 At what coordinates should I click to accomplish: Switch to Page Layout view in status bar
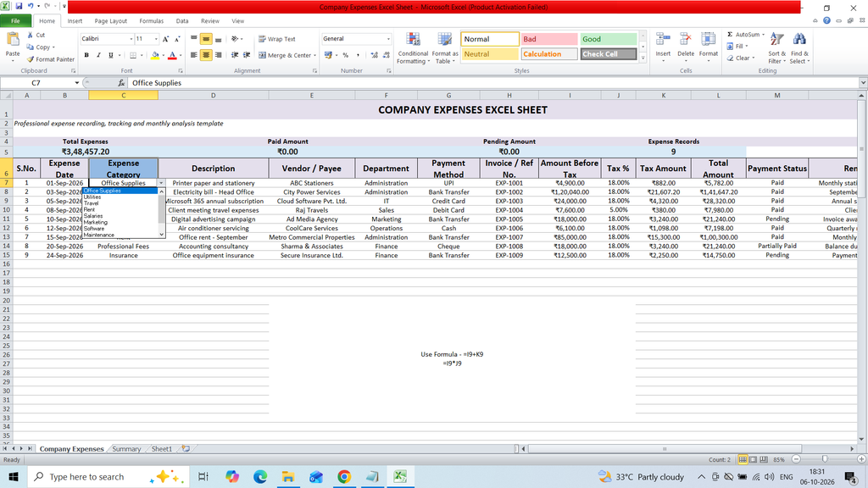coord(754,460)
